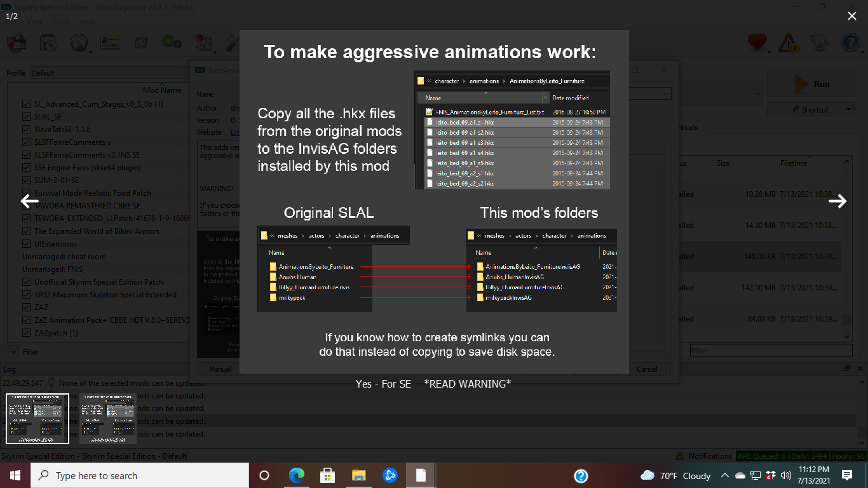Toggle the SLAL_SE mod checkbox

coord(26,117)
